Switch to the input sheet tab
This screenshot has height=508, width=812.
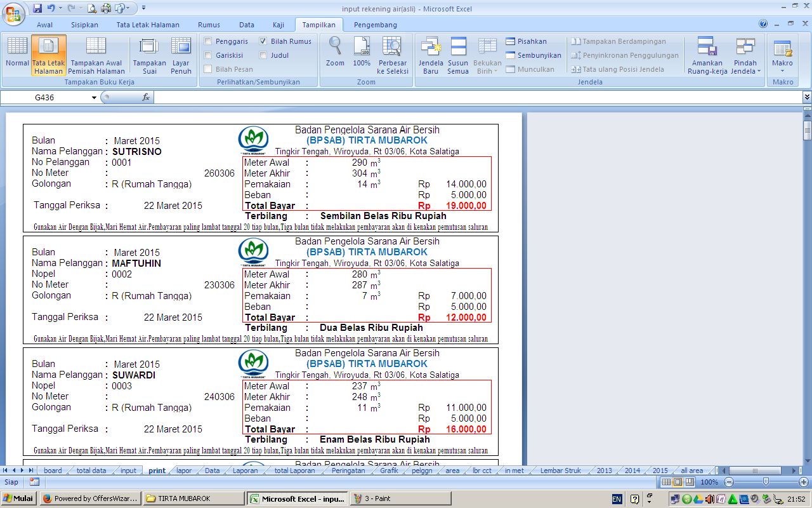pyautogui.click(x=128, y=471)
